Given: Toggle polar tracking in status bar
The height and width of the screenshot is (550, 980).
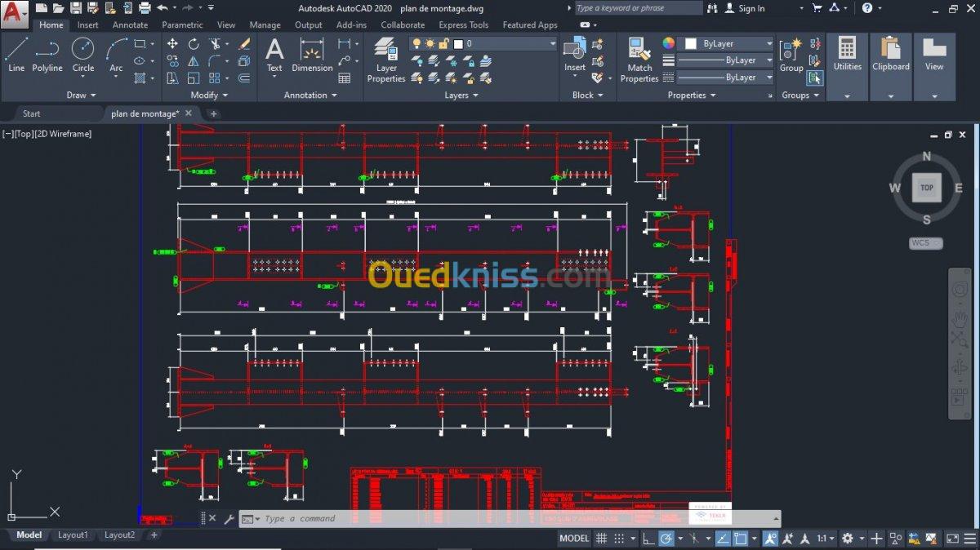Looking at the screenshot, I should [666, 539].
